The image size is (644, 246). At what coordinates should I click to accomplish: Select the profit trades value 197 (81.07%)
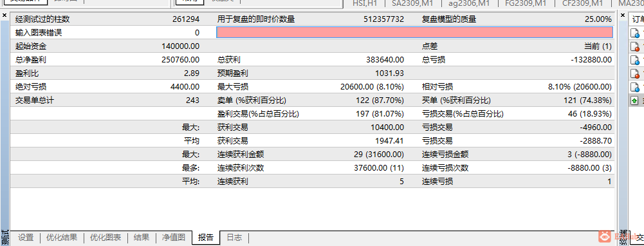point(380,114)
